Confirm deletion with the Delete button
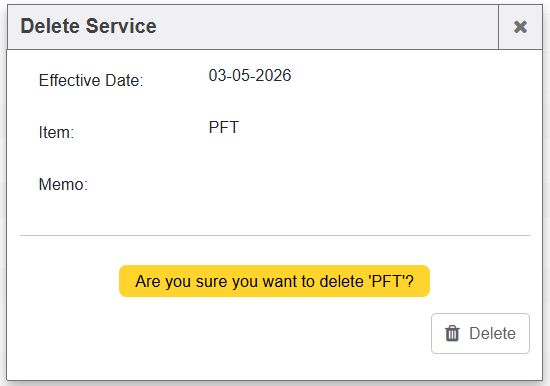The image size is (550, 386). pyautogui.click(x=480, y=333)
